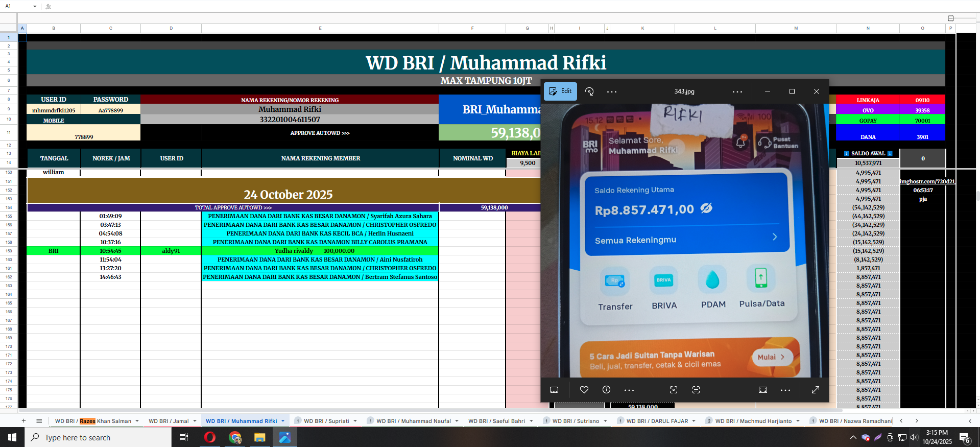Select row 159 header
Image resolution: width=980 pixels, height=447 pixels.
(x=9, y=251)
